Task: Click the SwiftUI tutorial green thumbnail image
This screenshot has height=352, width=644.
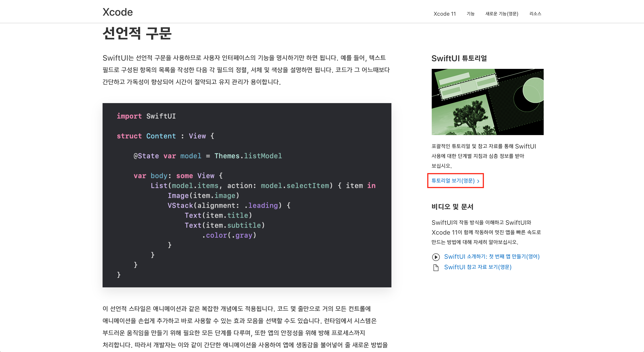Action: [x=487, y=102]
